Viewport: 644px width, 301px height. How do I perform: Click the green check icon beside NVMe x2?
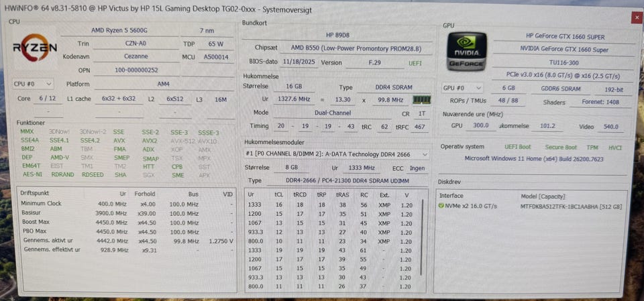pos(441,206)
